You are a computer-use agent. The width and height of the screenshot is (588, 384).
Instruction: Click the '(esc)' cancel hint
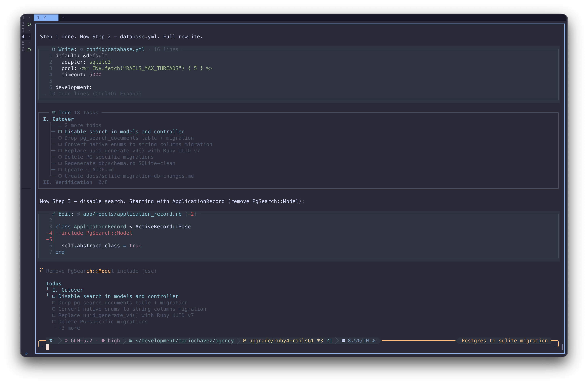click(x=149, y=271)
